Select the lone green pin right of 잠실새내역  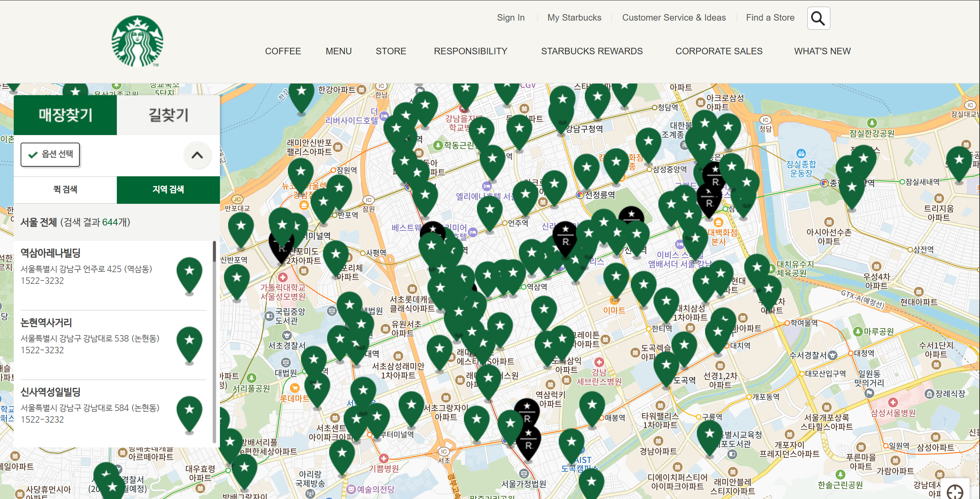tap(959, 164)
